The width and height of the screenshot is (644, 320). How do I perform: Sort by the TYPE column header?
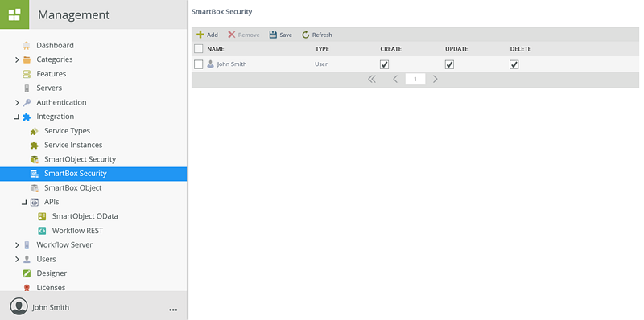click(322, 49)
